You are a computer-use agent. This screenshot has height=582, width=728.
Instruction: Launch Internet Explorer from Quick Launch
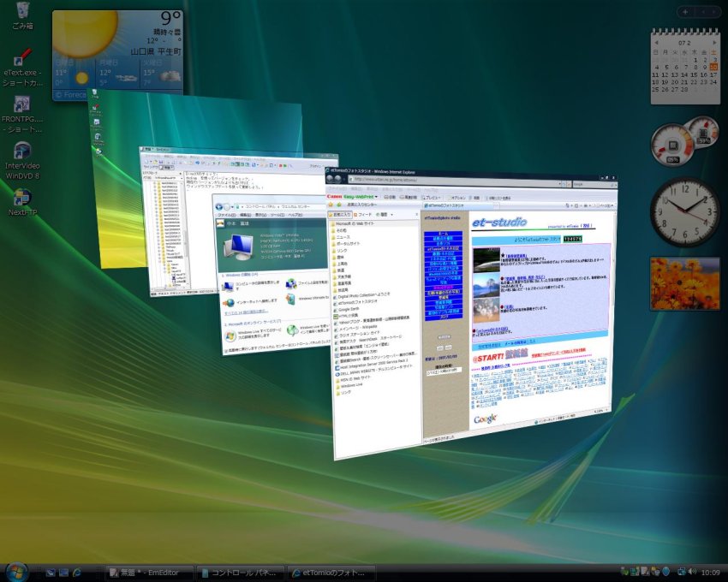click(76, 573)
